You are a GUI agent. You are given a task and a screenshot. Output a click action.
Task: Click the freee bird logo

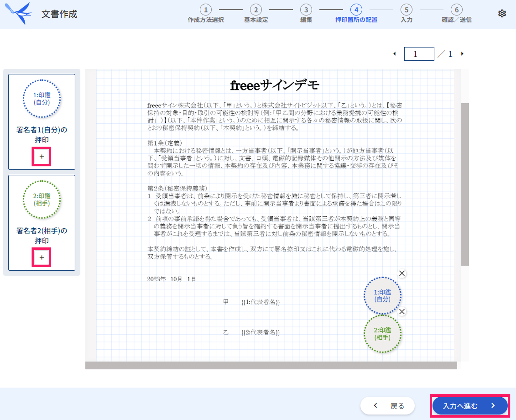coord(18,13)
